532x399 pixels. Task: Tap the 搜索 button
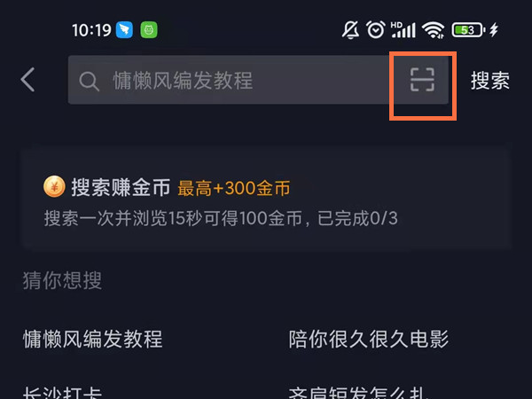point(490,81)
